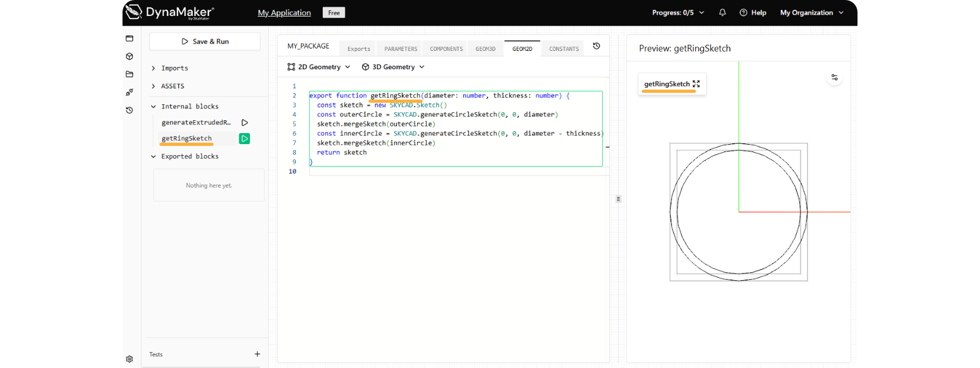Viewport: 980px width, 368px height.
Task: Open the My Organization dropdown
Action: pos(812,12)
